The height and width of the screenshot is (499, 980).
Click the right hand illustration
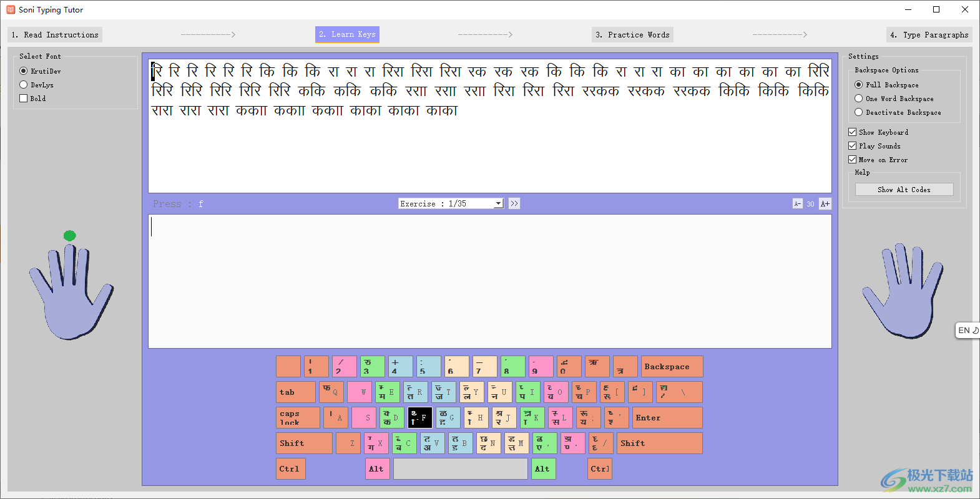click(902, 291)
